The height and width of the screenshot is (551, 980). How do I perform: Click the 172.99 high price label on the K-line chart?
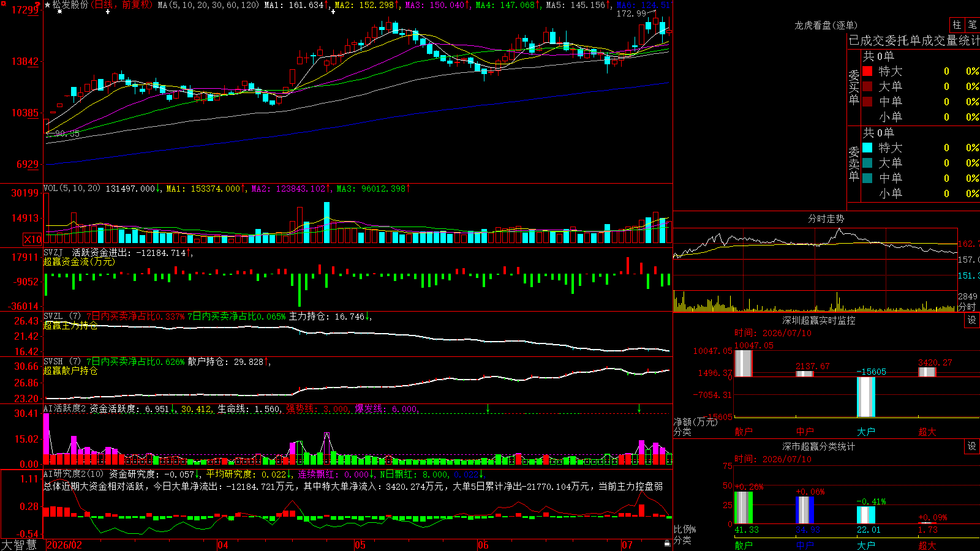pyautogui.click(x=631, y=13)
